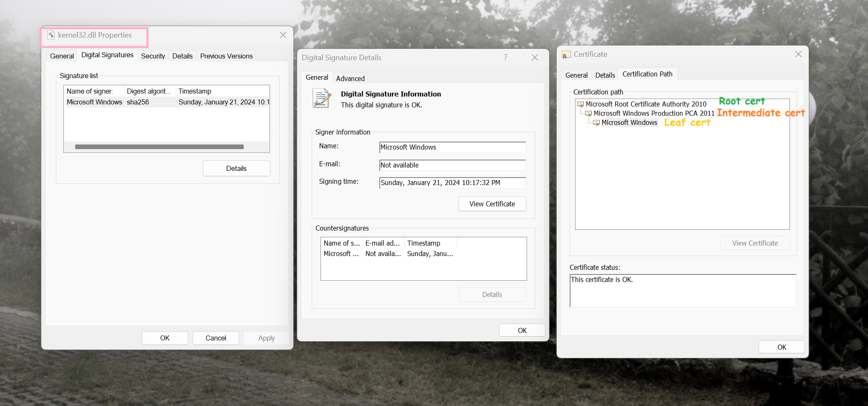Select the Microsoft Windows sha256 signature row
Screen dimensions: 868x406
pyautogui.click(x=167, y=102)
